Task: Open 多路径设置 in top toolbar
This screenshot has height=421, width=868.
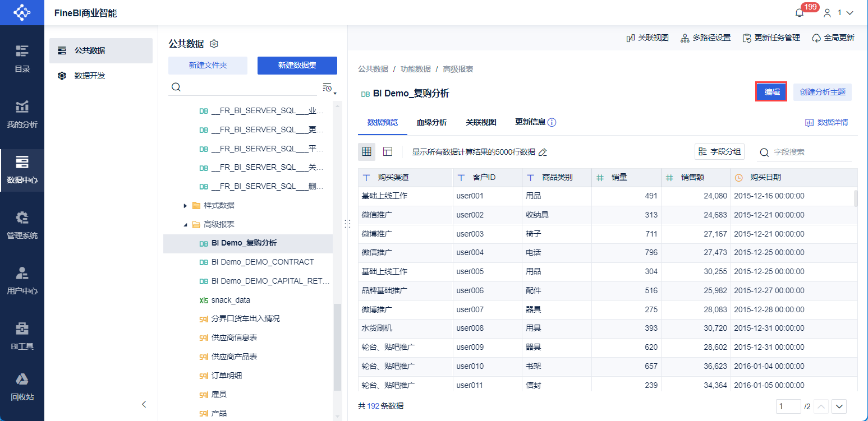Action: pyautogui.click(x=705, y=38)
